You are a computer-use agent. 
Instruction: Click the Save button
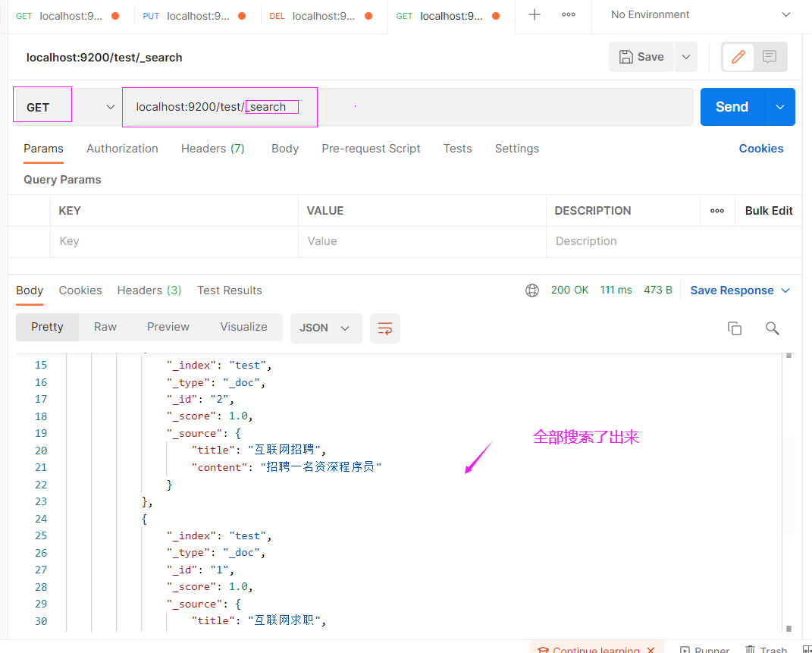click(641, 57)
